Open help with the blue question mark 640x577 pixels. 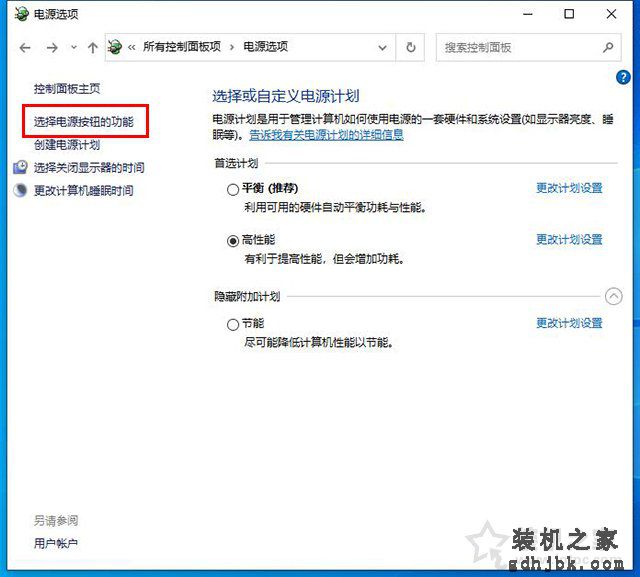tap(623, 77)
